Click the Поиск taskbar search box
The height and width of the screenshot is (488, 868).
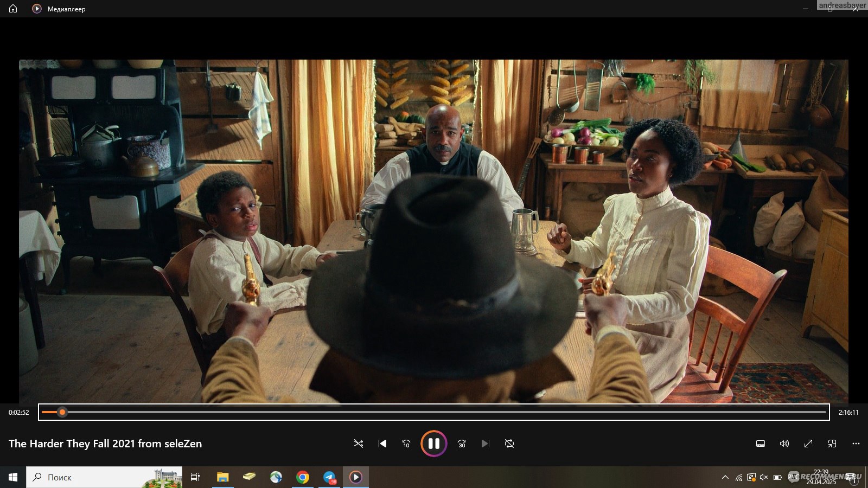104,477
